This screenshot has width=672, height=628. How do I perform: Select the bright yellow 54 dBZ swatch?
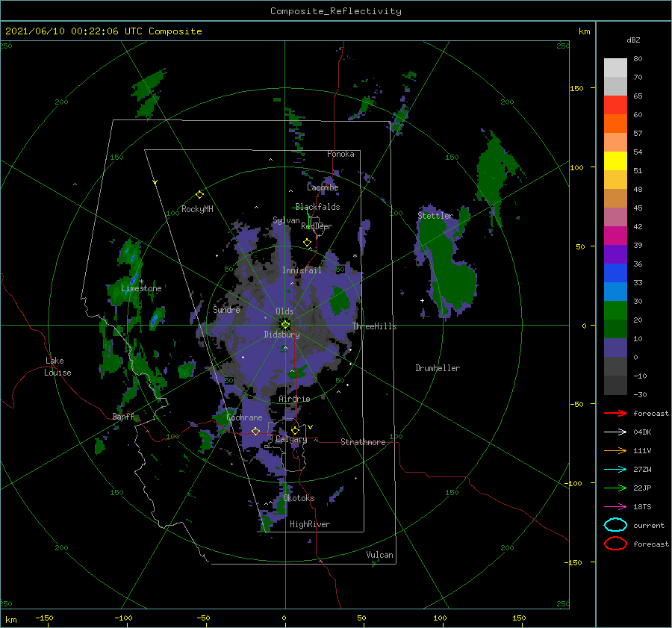pos(615,161)
